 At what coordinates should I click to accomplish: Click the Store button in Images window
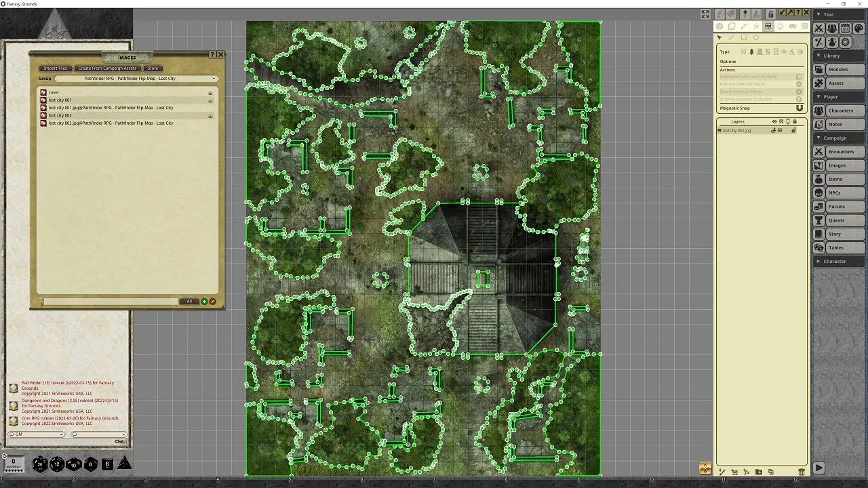(153, 68)
